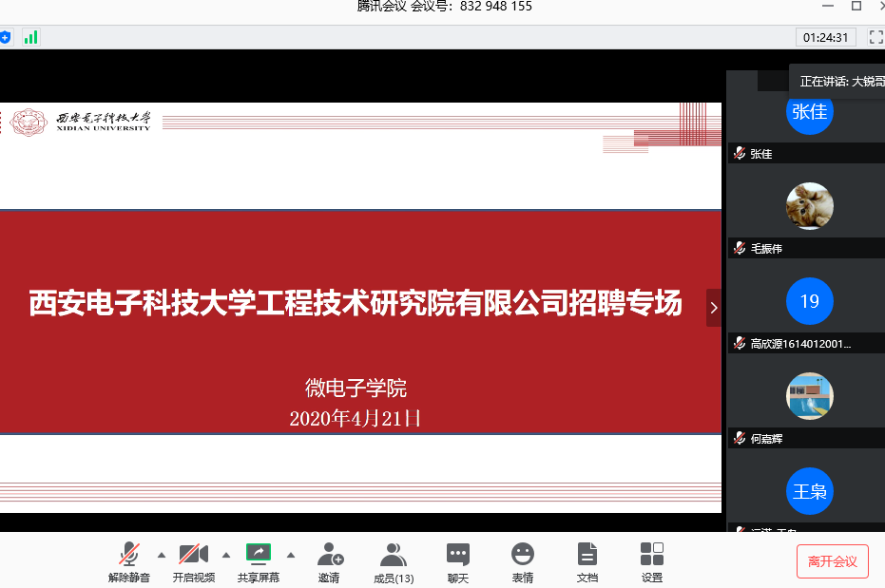Maximize the Tencent Meeting window

click(856, 6)
